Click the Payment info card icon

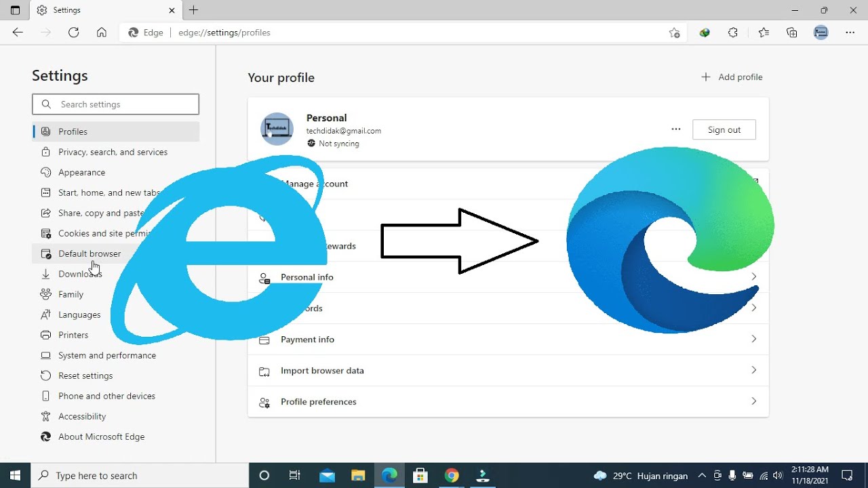[x=264, y=340]
